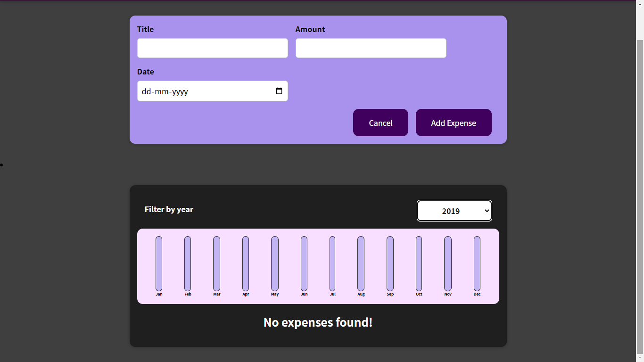Click the Add Expense button
Viewport: 644px width, 362px height.
454,123
